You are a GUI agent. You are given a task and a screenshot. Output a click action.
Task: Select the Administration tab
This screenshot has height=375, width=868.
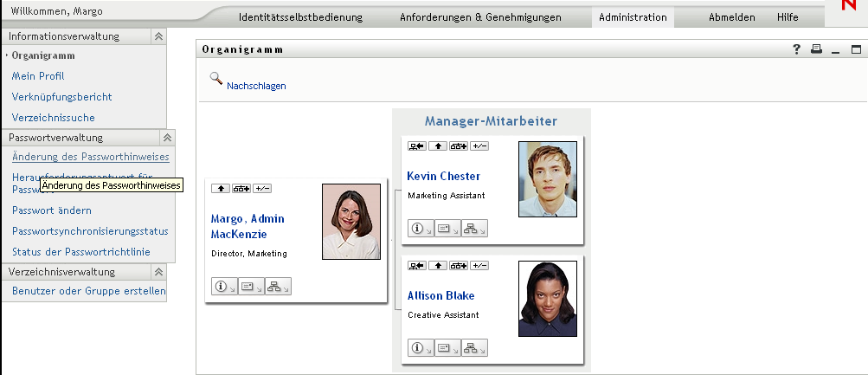pos(633,17)
